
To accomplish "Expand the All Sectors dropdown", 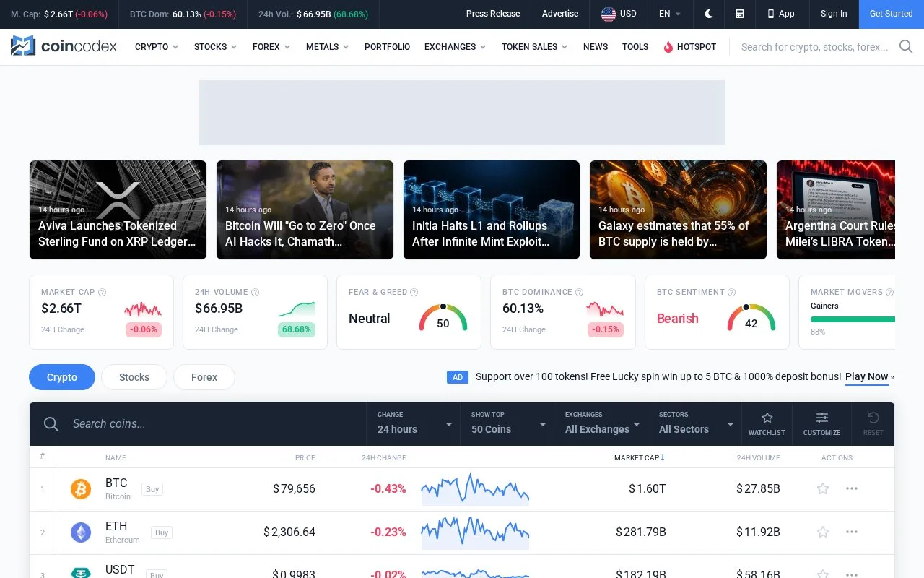I will tap(695, 423).
